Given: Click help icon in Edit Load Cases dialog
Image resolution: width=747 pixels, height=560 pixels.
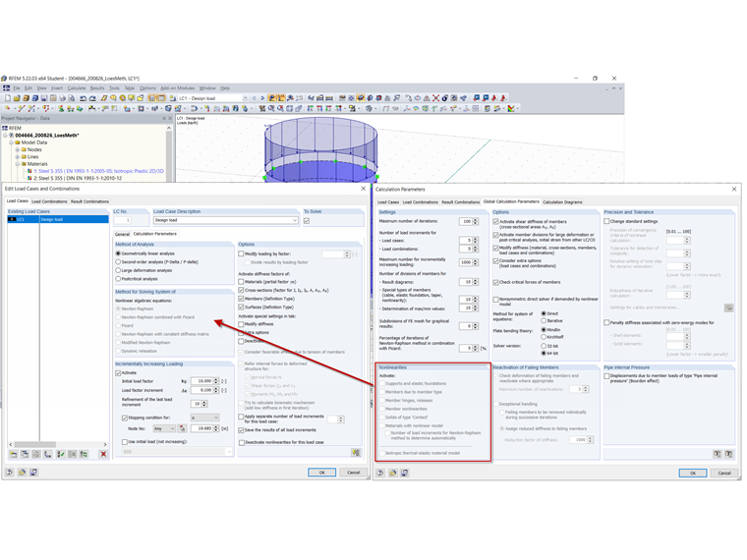Looking at the screenshot, I should pos(9,473).
